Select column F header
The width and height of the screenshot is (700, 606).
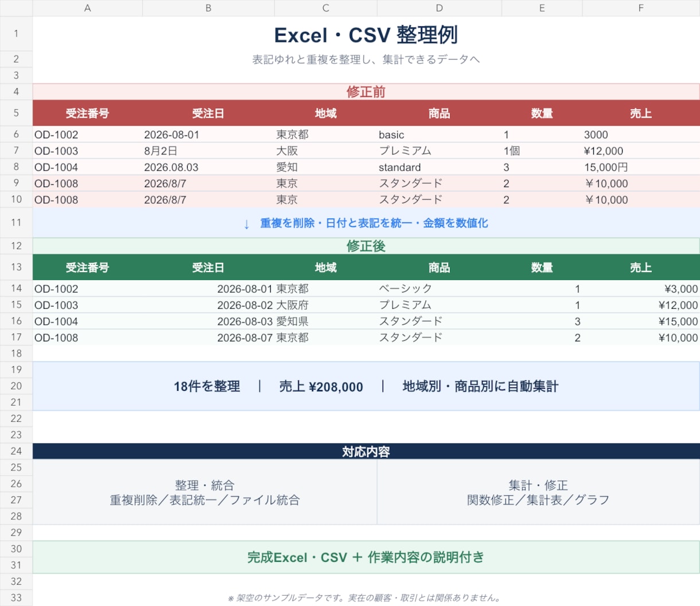(x=641, y=8)
